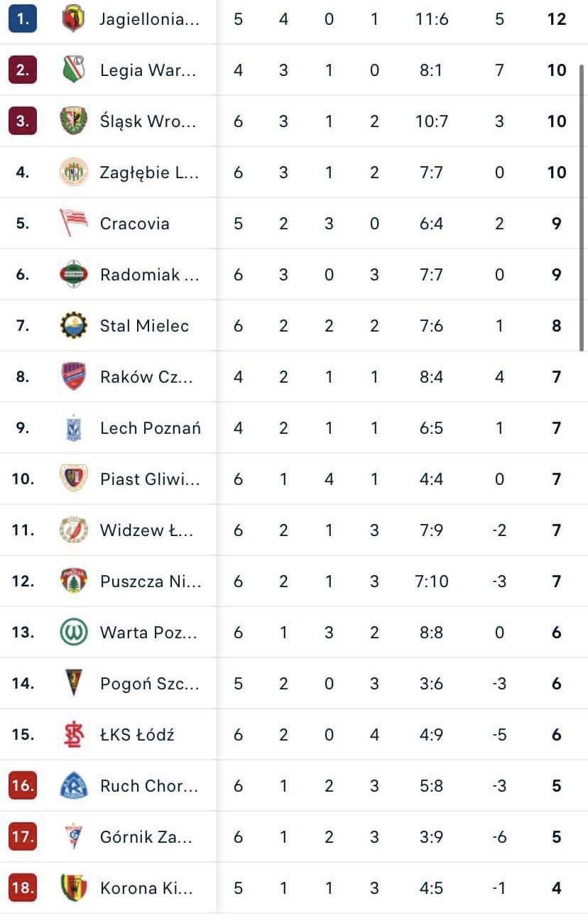Click the Korona Kielce club crest
The width and height of the screenshot is (588, 923).
(x=73, y=887)
